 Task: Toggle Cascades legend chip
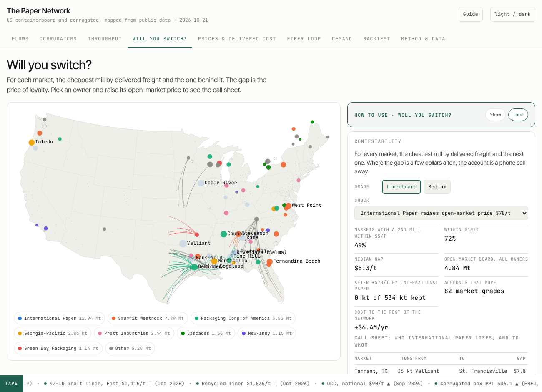click(x=206, y=333)
